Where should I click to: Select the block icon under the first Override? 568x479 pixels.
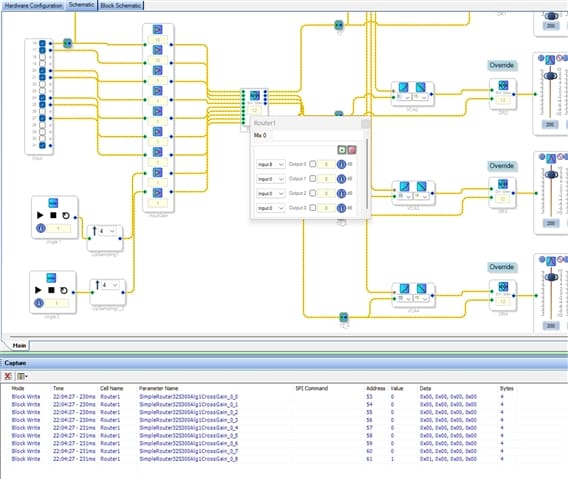503,86
